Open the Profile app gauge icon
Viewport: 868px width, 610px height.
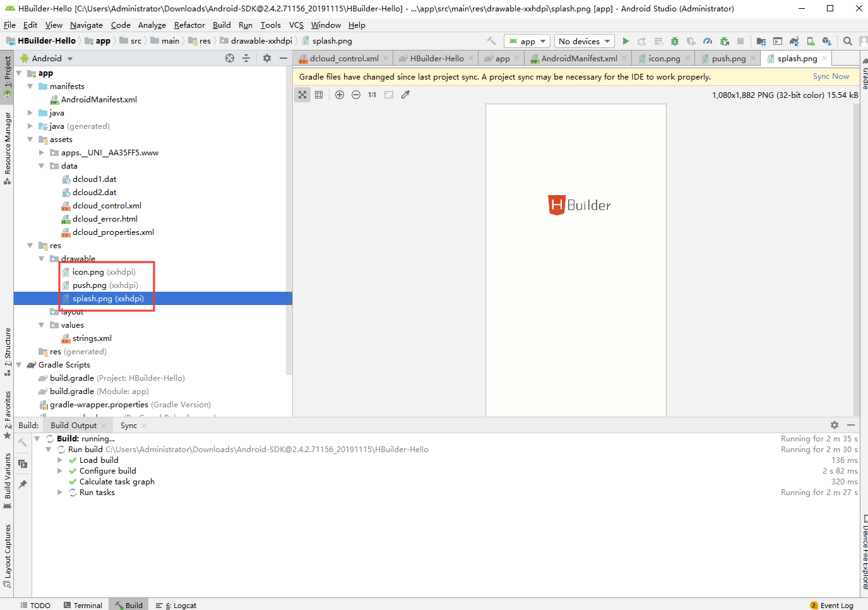point(708,41)
